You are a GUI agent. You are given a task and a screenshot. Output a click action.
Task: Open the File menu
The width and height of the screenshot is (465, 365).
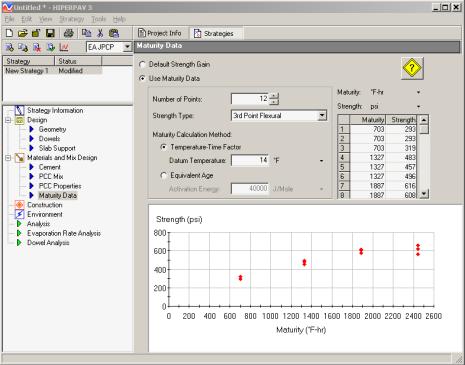9,19
